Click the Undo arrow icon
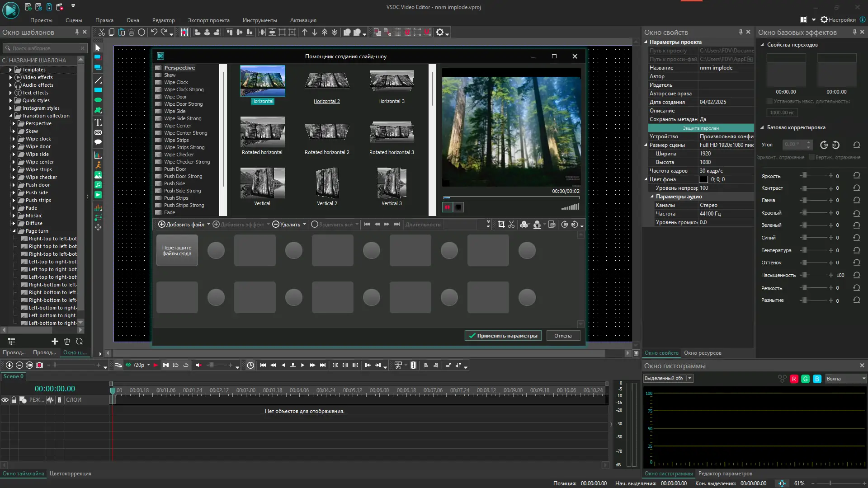The height and width of the screenshot is (488, 868). click(x=154, y=32)
